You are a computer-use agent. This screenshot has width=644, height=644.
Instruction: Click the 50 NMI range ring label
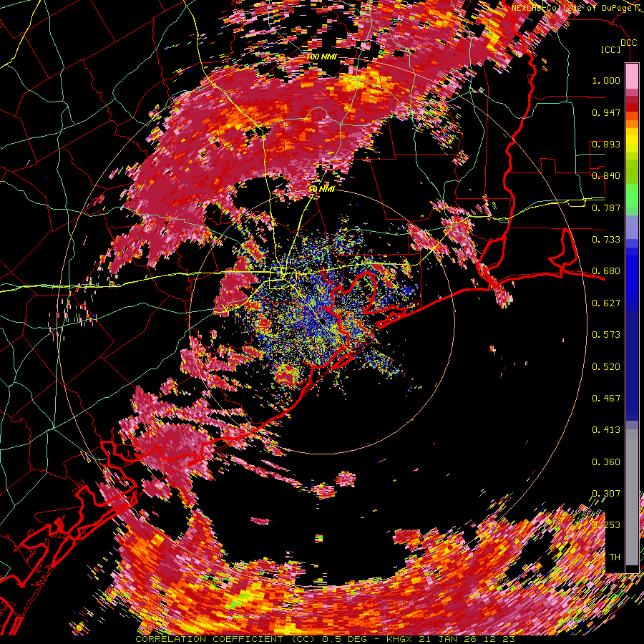pyautogui.click(x=321, y=189)
